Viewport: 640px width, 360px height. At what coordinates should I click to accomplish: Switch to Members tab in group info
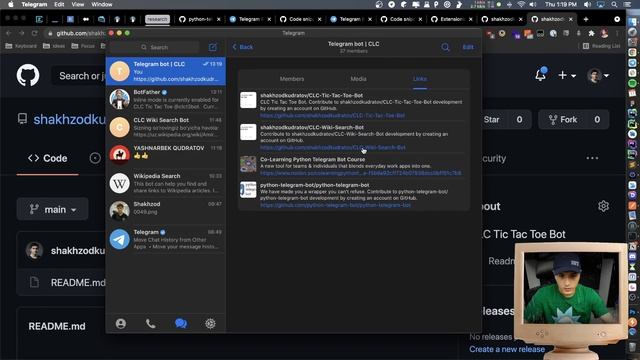click(292, 79)
